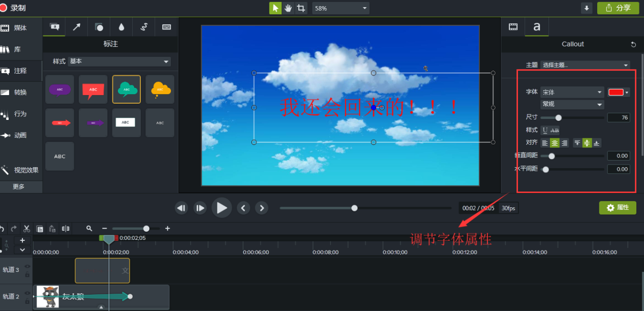
Task: Click the split clip icon in timeline toolbar
Action: (66, 229)
